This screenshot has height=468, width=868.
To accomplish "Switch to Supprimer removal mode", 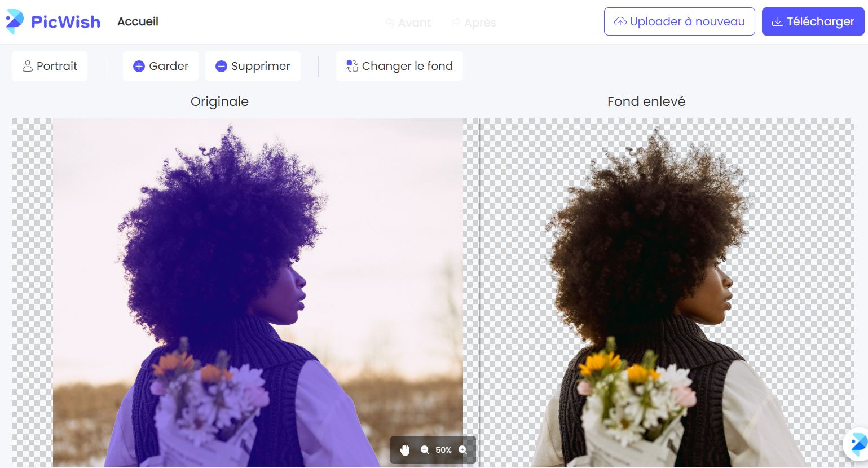I will [x=253, y=66].
